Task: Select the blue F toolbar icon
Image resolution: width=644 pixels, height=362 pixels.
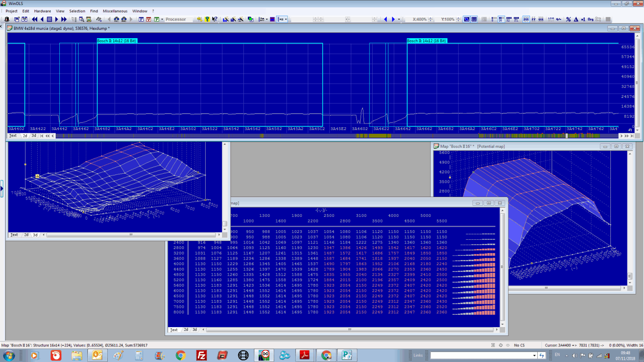Action: click(141, 19)
